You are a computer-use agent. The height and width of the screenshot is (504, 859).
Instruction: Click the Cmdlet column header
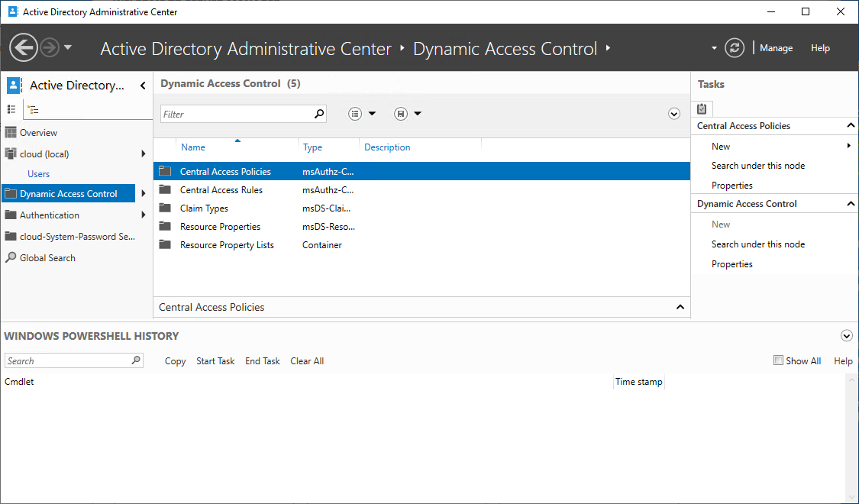point(19,382)
